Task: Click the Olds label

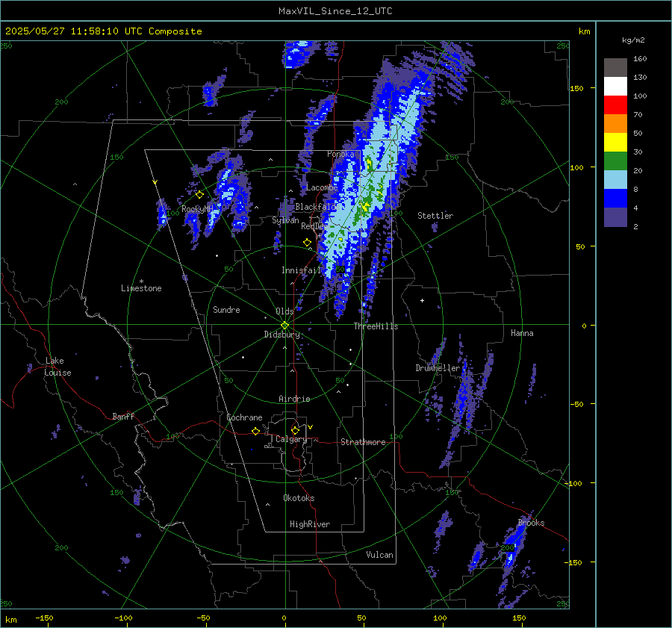Action: [x=284, y=311]
